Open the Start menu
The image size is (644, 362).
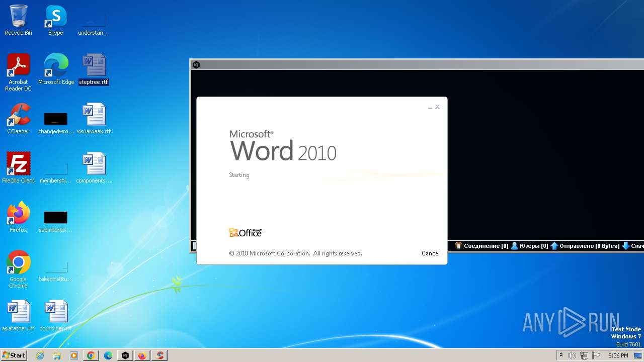(x=14, y=355)
